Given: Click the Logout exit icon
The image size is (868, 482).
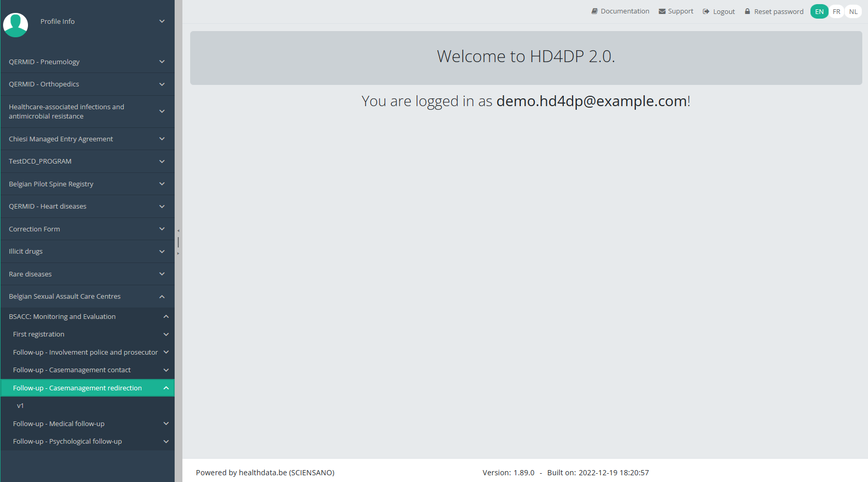Looking at the screenshot, I should [x=706, y=11].
